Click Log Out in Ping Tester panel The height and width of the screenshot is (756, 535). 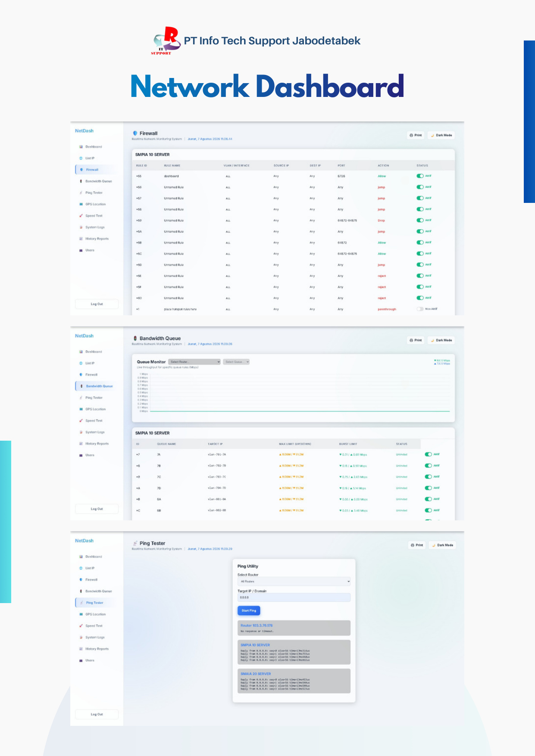pos(97,714)
